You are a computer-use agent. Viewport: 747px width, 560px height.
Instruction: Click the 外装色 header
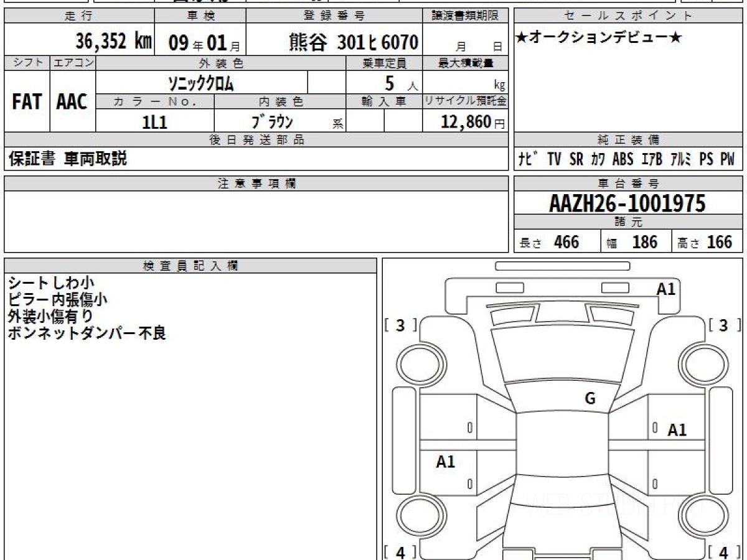pyautogui.click(x=221, y=63)
